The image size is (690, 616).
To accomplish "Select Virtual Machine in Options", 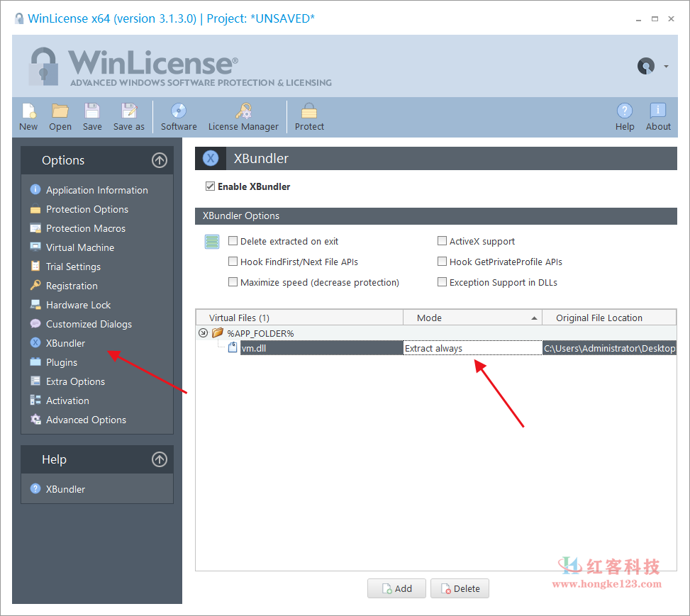I will coord(80,247).
